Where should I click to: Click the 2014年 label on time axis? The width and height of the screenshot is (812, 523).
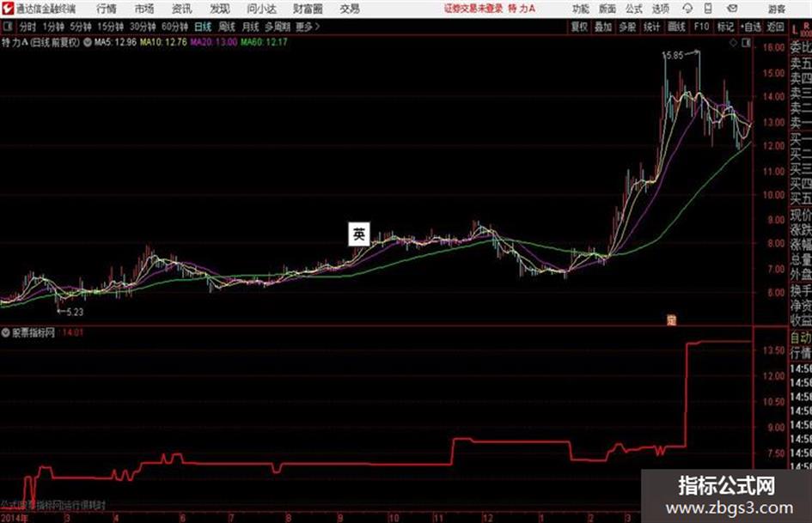point(15,518)
